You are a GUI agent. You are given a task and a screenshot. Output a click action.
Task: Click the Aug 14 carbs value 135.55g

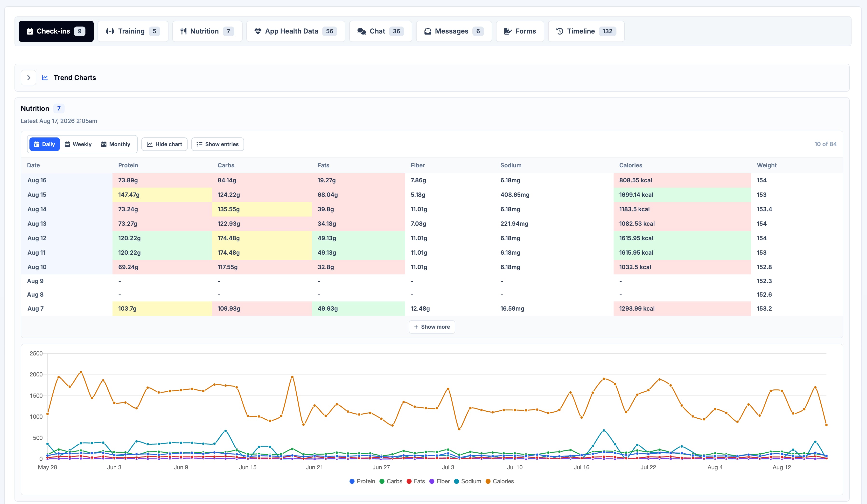coord(228,209)
